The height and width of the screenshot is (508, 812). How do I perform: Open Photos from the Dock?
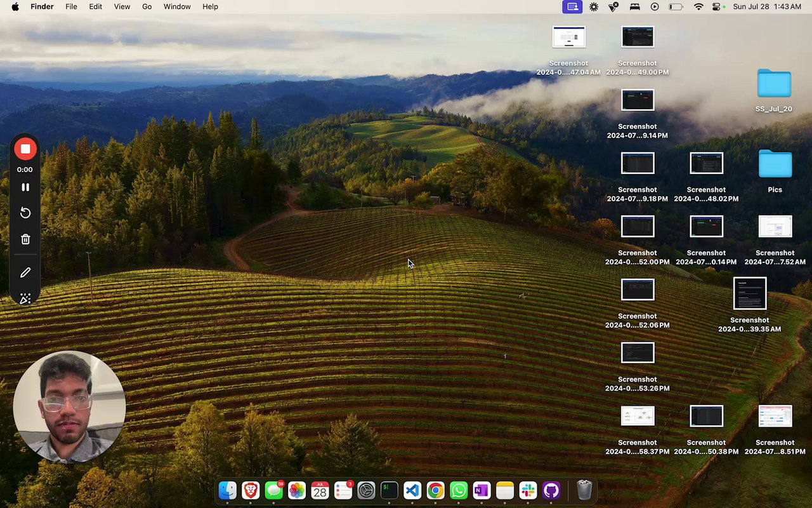[297, 490]
